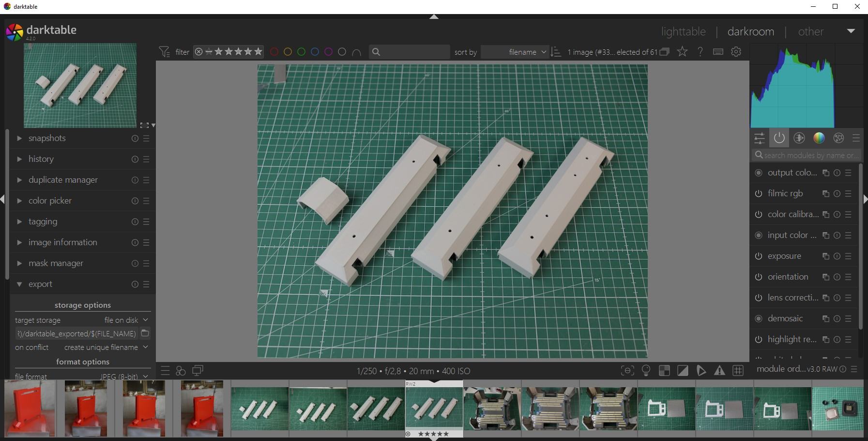Toggle grouping of images icon
This screenshot has height=441, width=868.
[665, 52]
